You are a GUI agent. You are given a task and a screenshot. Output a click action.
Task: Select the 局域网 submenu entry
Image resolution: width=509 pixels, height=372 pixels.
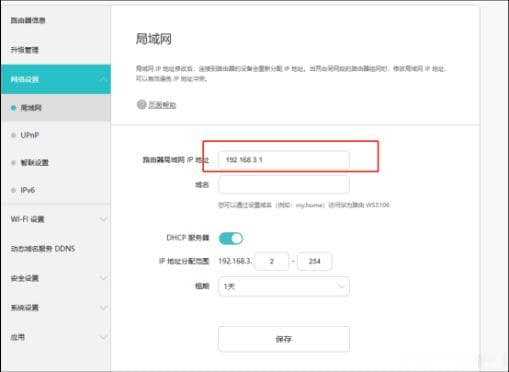pyautogui.click(x=31, y=108)
